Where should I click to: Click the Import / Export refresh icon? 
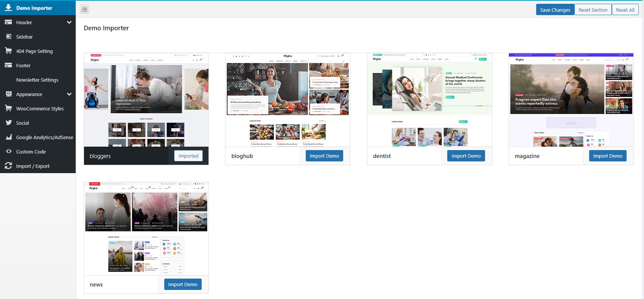pyautogui.click(x=8, y=166)
